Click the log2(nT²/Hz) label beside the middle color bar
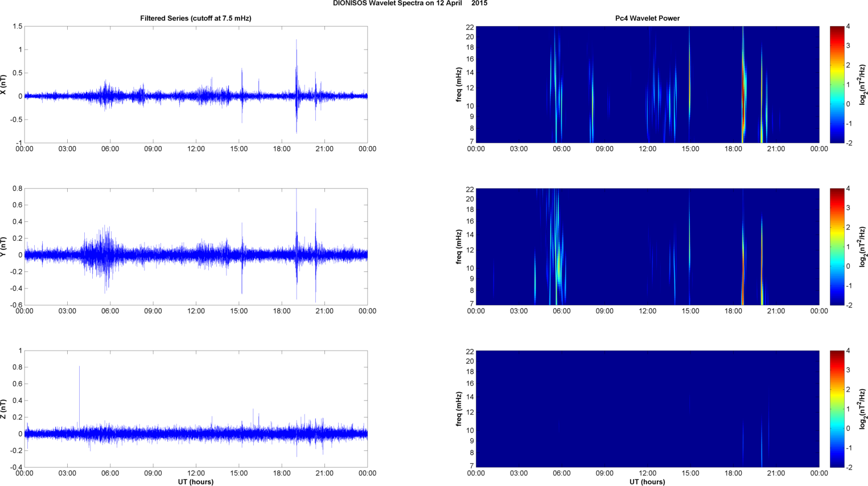 (862, 246)
